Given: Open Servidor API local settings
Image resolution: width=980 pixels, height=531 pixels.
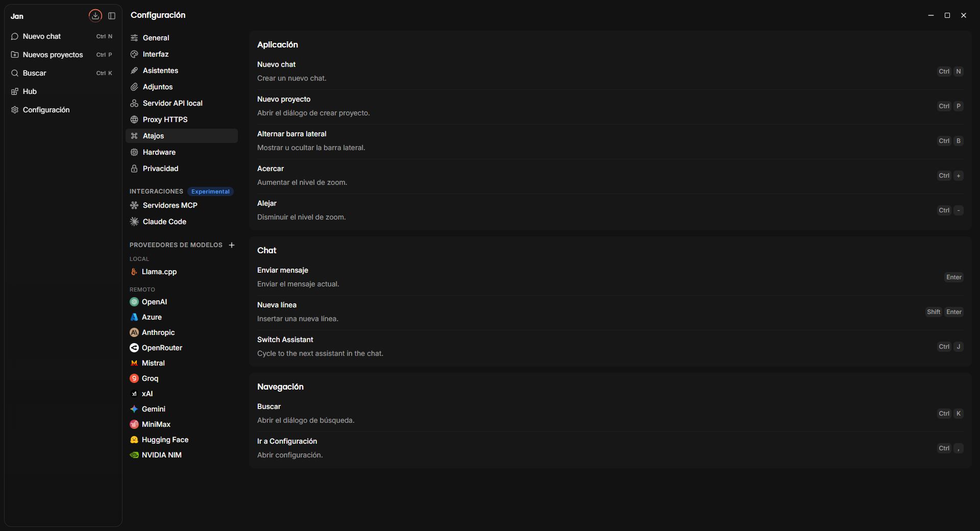Looking at the screenshot, I should [x=182, y=103].
